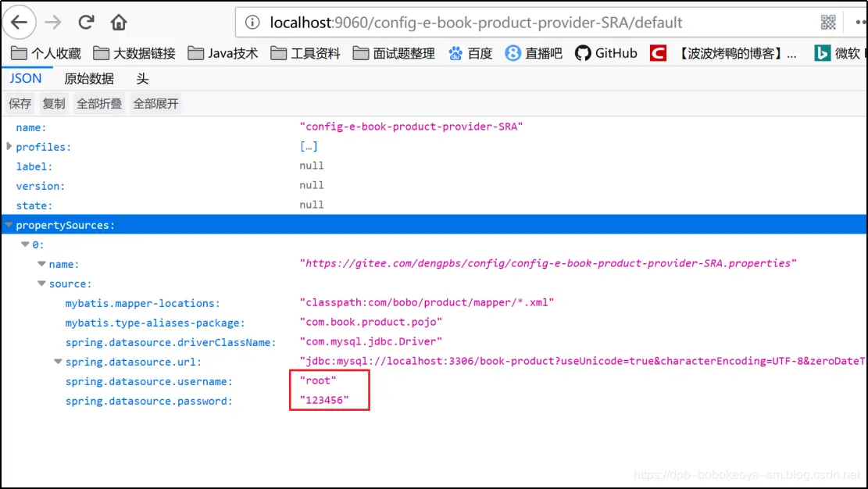The height and width of the screenshot is (489, 868).
Task: Reload the page with the refresh icon
Action: [x=86, y=22]
